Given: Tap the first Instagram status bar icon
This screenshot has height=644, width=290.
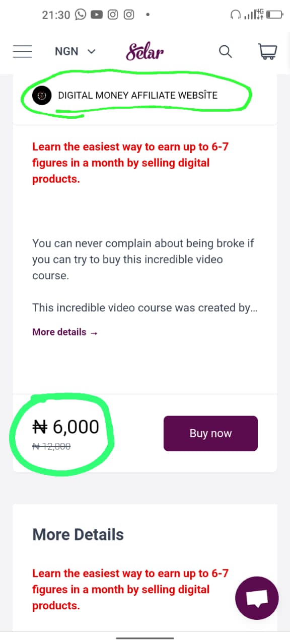Looking at the screenshot, I should [112, 14].
